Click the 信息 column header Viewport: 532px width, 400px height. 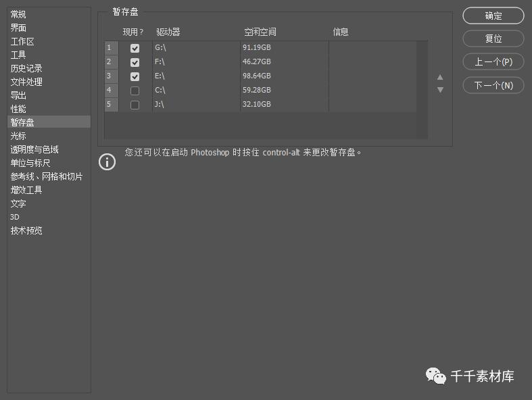(x=341, y=32)
